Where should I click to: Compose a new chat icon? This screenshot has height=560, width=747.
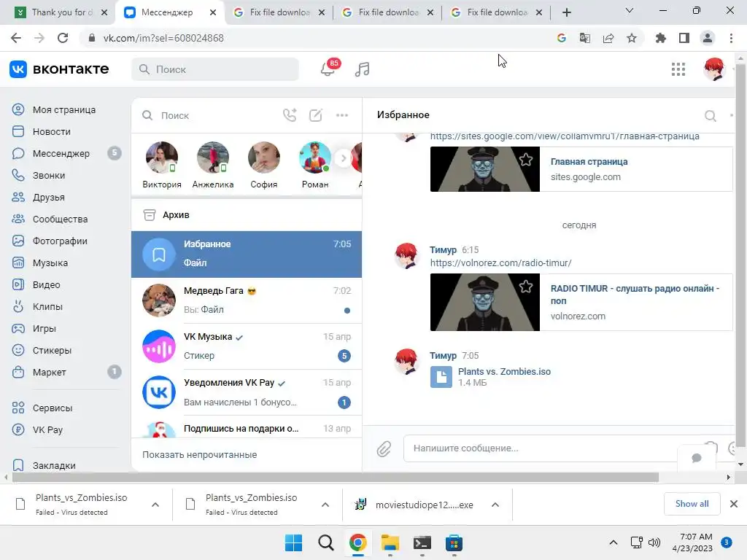[316, 115]
